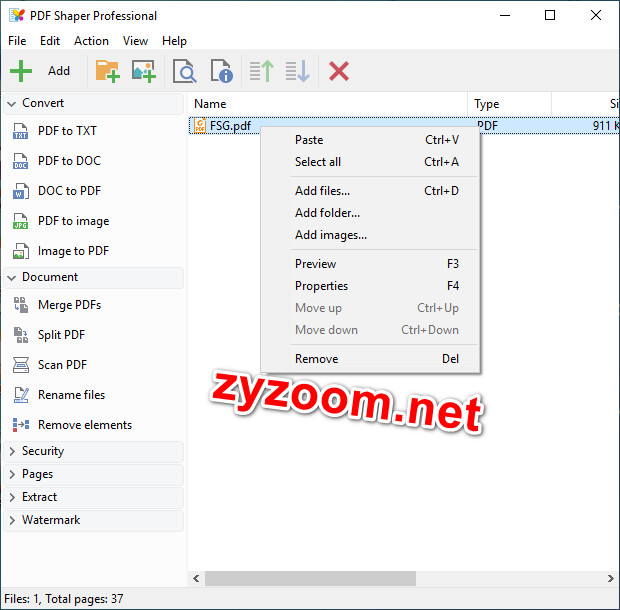Click the green plus Add icon

click(x=21, y=71)
